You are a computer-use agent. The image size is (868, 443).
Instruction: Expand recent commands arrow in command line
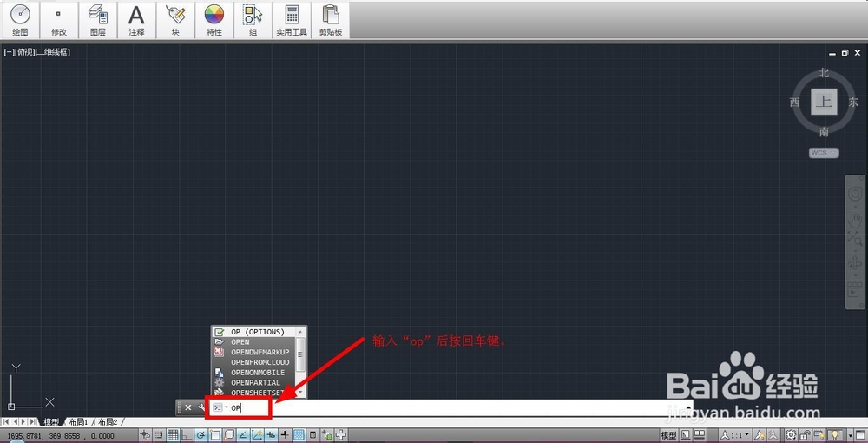pos(227,407)
